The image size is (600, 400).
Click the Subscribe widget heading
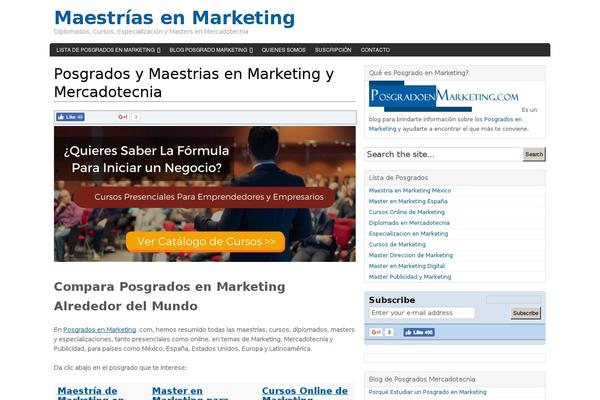point(392,300)
